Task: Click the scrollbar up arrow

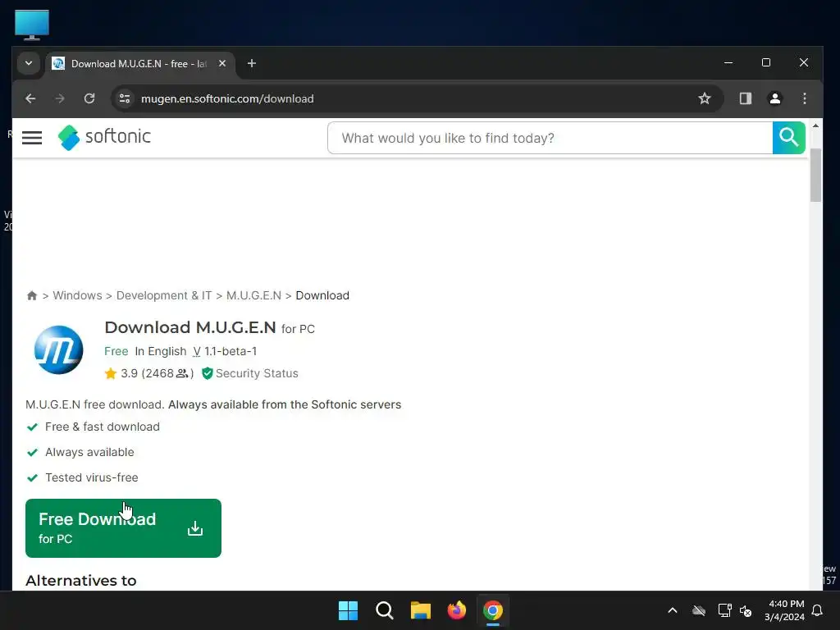Action: 815,126
